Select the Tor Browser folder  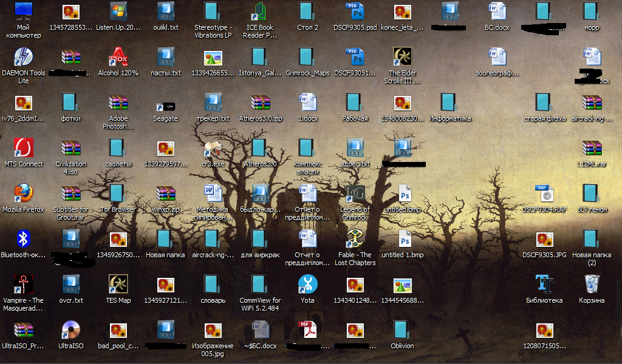pyautogui.click(x=118, y=194)
